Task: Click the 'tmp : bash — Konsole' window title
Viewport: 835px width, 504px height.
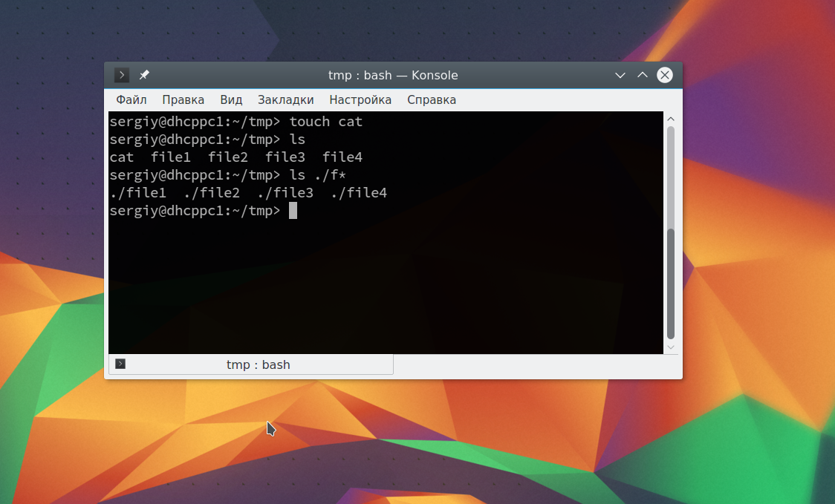Action: coord(393,75)
